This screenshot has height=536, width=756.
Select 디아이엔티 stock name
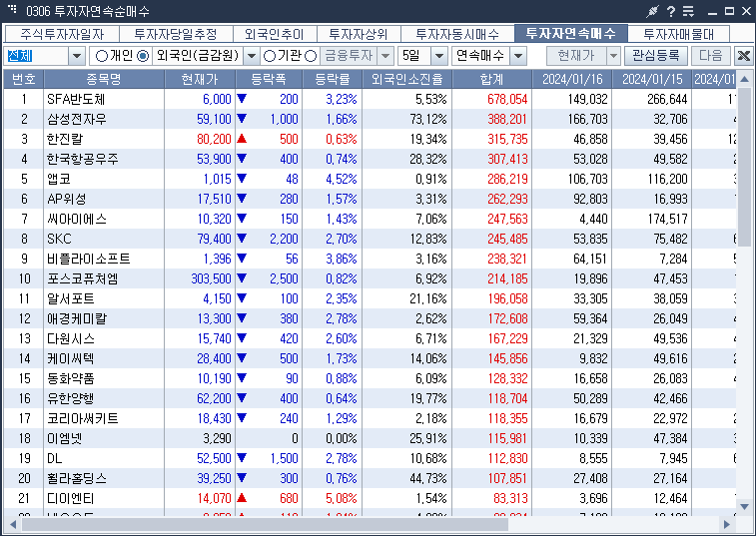(x=70, y=498)
